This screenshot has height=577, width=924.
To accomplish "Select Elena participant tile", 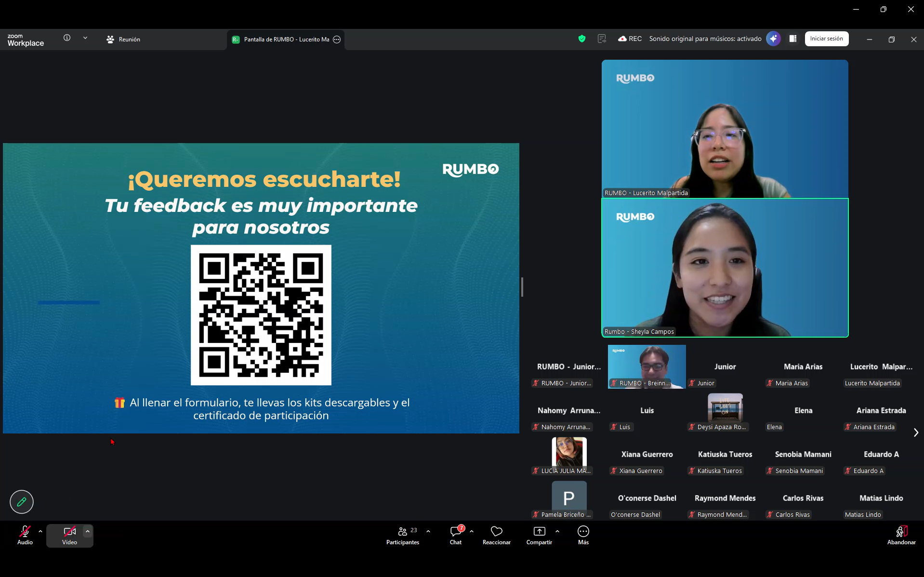I will (803, 411).
